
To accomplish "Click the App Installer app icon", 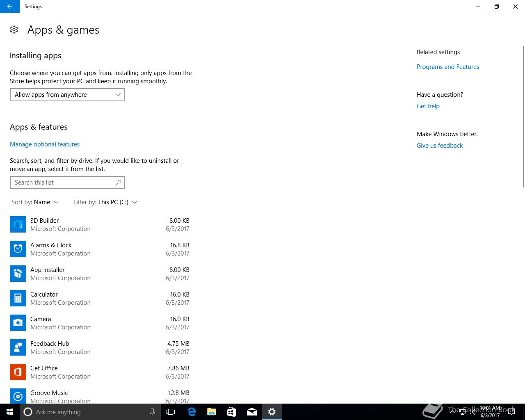I will click(18, 274).
